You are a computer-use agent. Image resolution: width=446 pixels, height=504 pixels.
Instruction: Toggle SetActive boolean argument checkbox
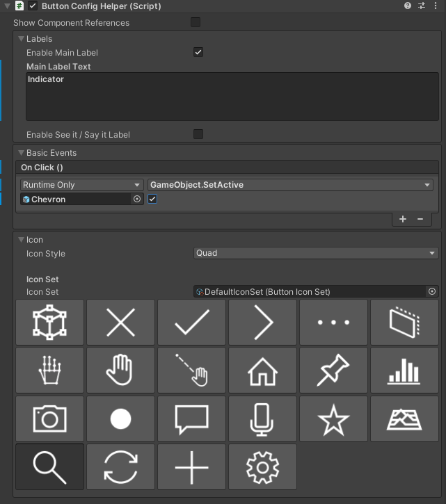coord(152,199)
